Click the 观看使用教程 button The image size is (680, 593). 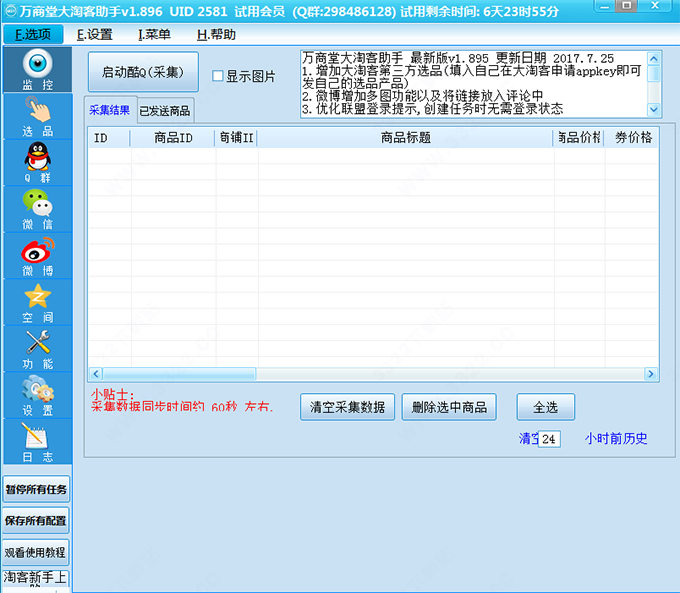pos(36,552)
